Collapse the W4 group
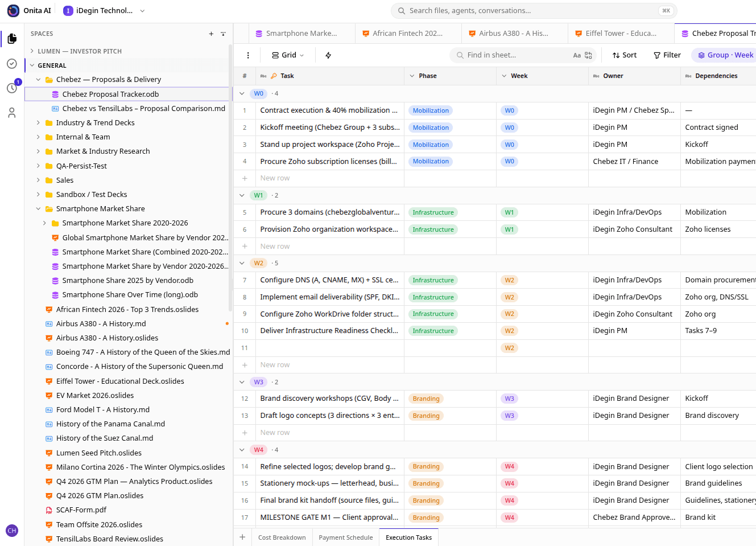 click(242, 450)
